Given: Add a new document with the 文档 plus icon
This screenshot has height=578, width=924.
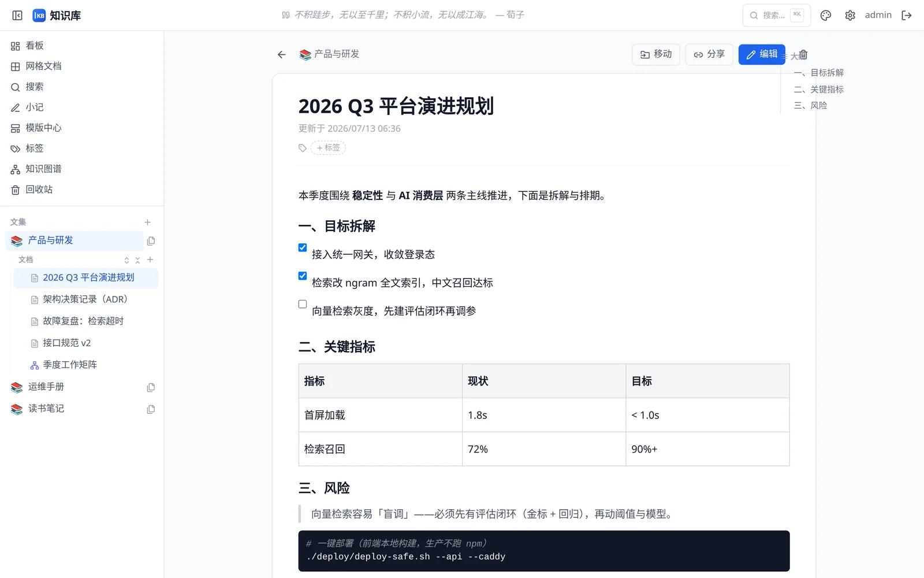Looking at the screenshot, I should 150,260.
